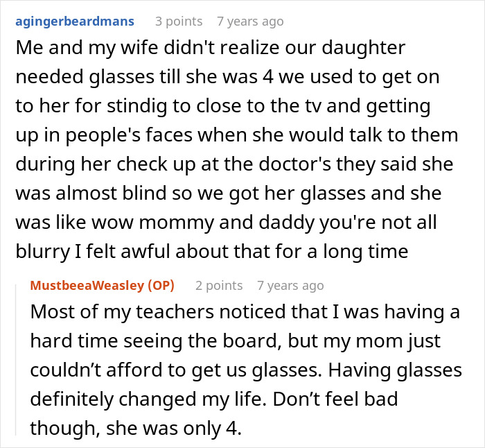Open agingerbeardmans user profile
This screenshot has width=485, height=448.
point(75,21)
